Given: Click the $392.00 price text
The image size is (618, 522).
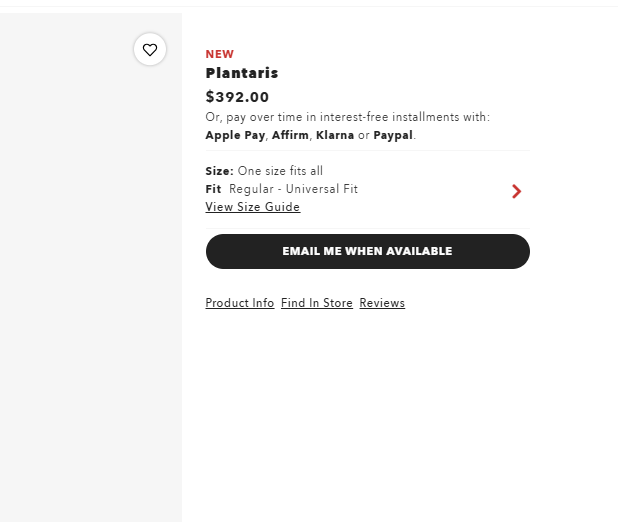Looking at the screenshot, I should click(x=237, y=97).
